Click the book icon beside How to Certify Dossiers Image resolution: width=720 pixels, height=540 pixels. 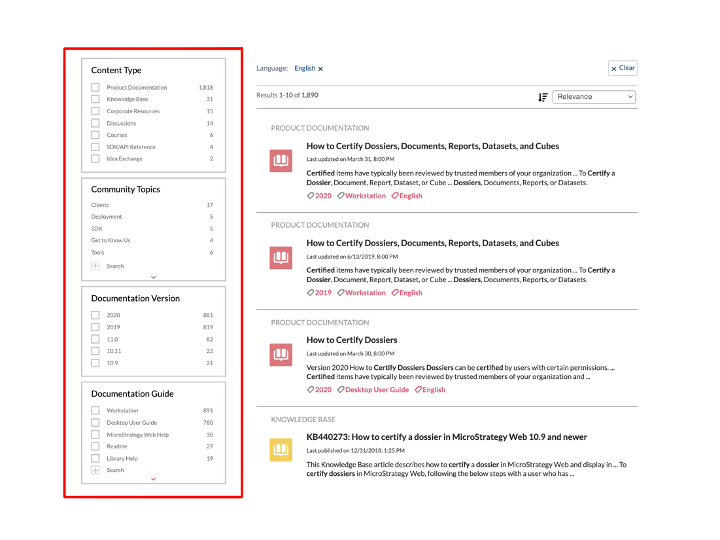click(281, 354)
